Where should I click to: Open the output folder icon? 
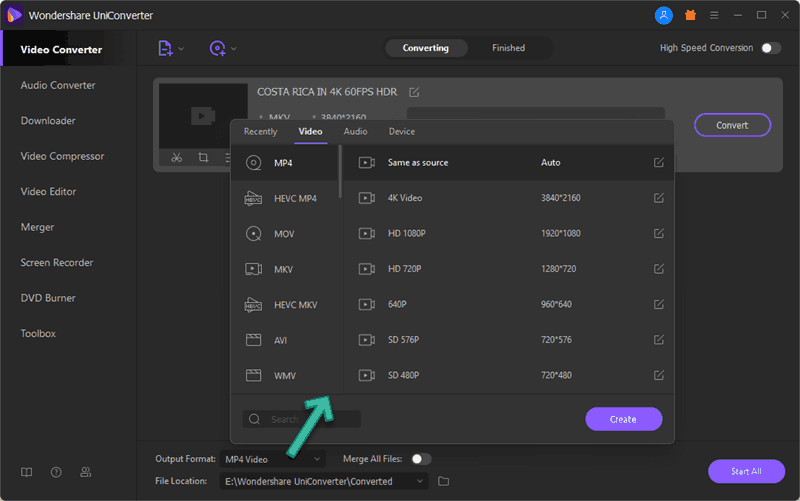[443, 481]
